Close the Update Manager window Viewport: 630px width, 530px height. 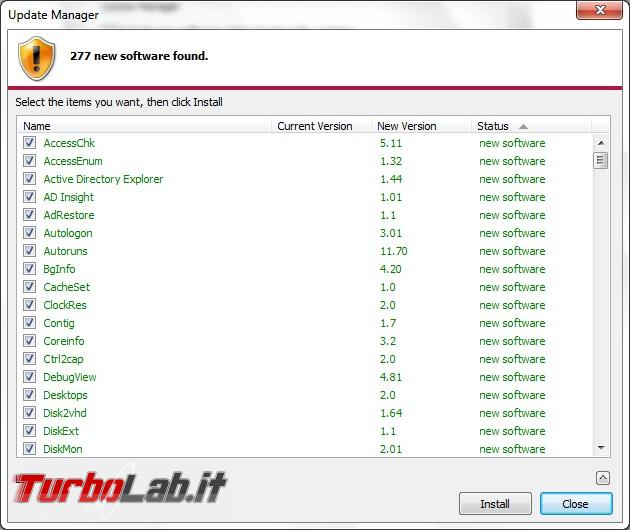599,10
